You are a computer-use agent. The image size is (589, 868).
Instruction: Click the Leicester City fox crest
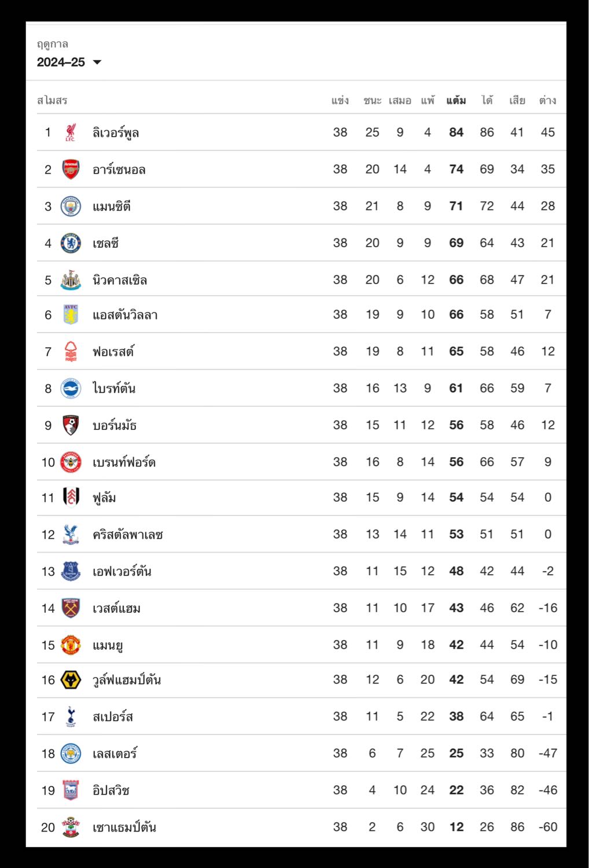[x=71, y=753]
